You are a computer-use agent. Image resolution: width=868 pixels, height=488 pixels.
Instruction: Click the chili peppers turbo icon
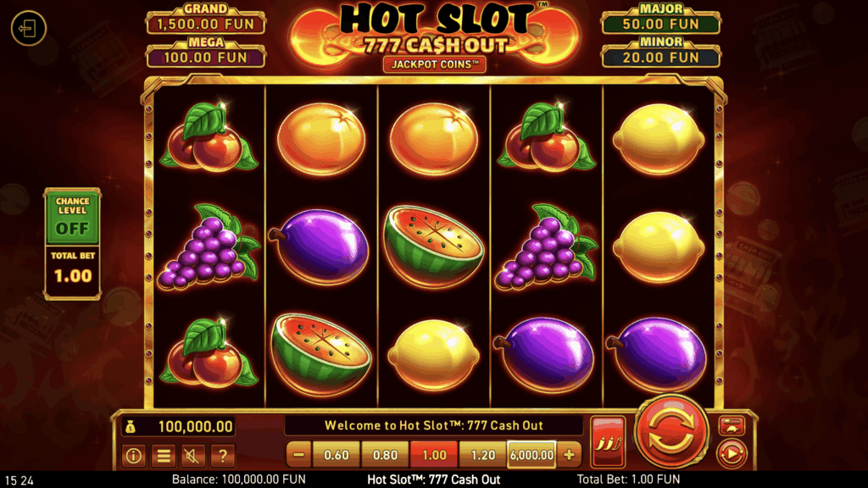pyautogui.click(x=608, y=441)
